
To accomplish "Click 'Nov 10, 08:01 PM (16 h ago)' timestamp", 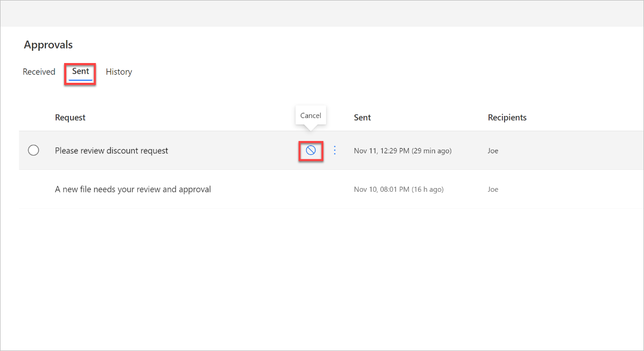I will 399,190.
